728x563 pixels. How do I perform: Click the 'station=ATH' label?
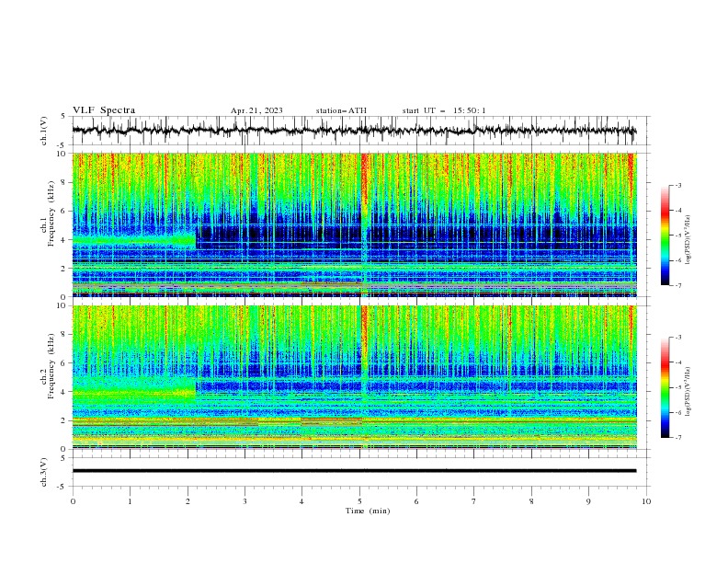[x=341, y=110]
